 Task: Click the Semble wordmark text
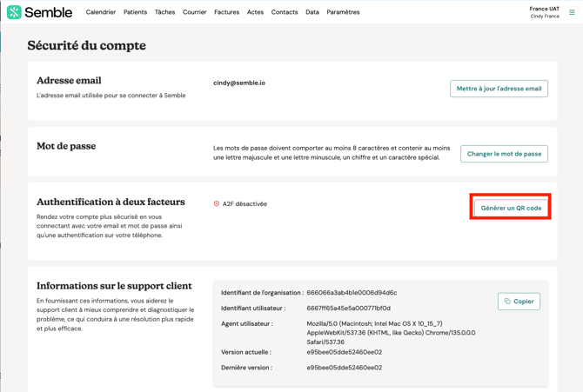coord(49,12)
